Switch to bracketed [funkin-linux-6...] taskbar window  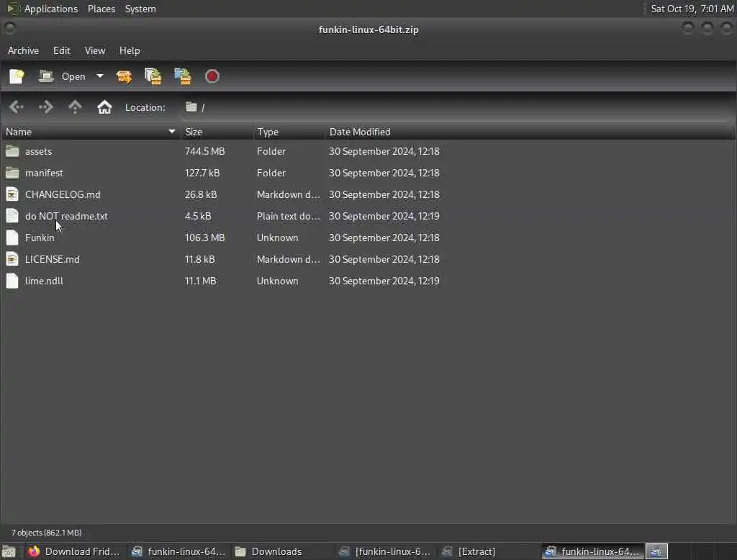tap(386, 551)
